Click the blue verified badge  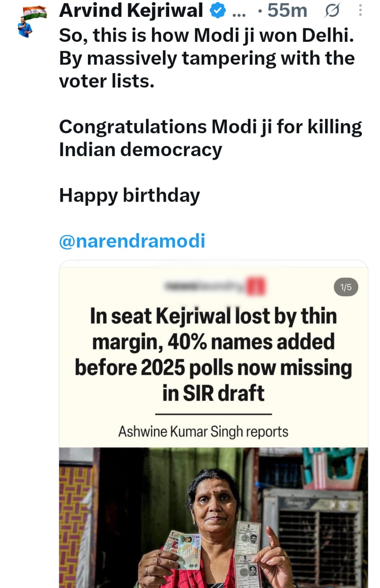[x=218, y=11]
